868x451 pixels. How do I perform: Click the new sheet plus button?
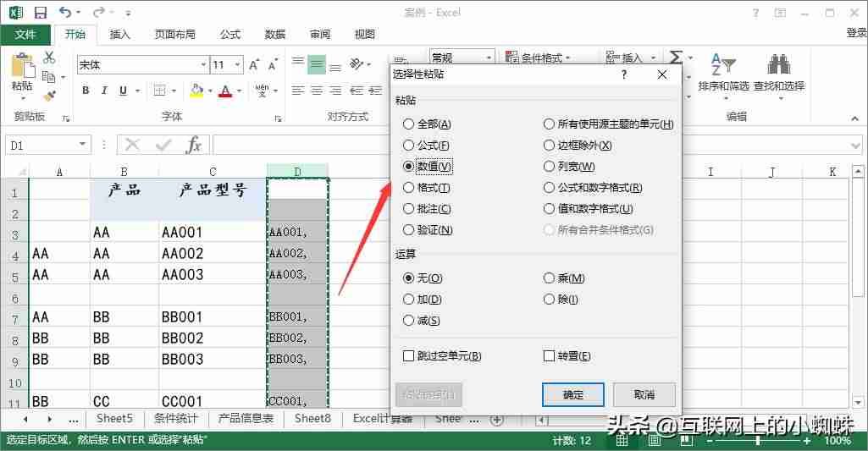click(x=497, y=420)
